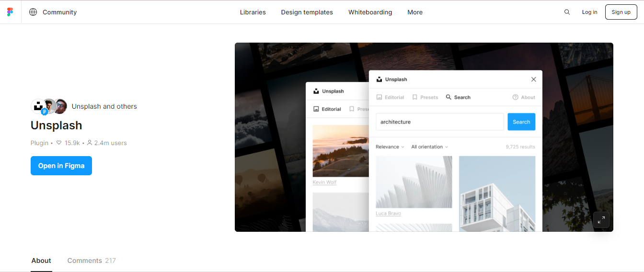This screenshot has height=272, width=644.
Task: Click the Log in link
Action: tap(590, 12)
